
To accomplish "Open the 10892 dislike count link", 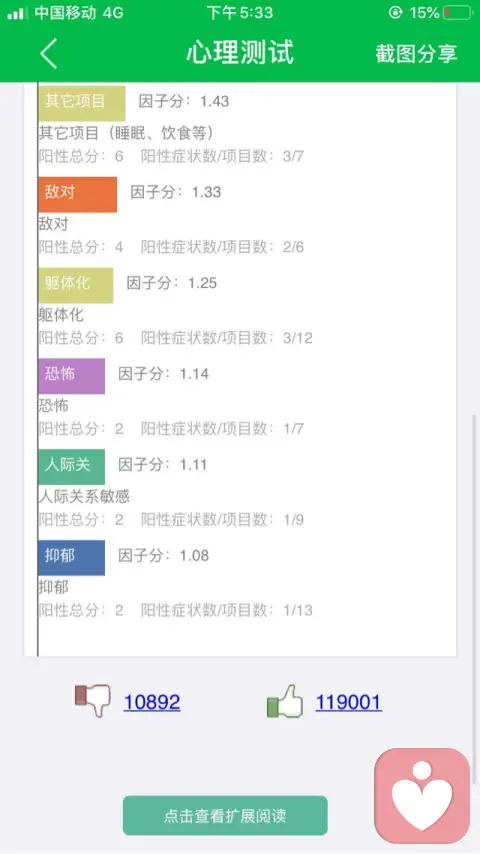I will coord(152,702).
